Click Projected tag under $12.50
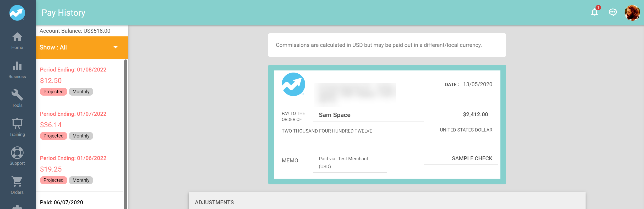 (53, 92)
